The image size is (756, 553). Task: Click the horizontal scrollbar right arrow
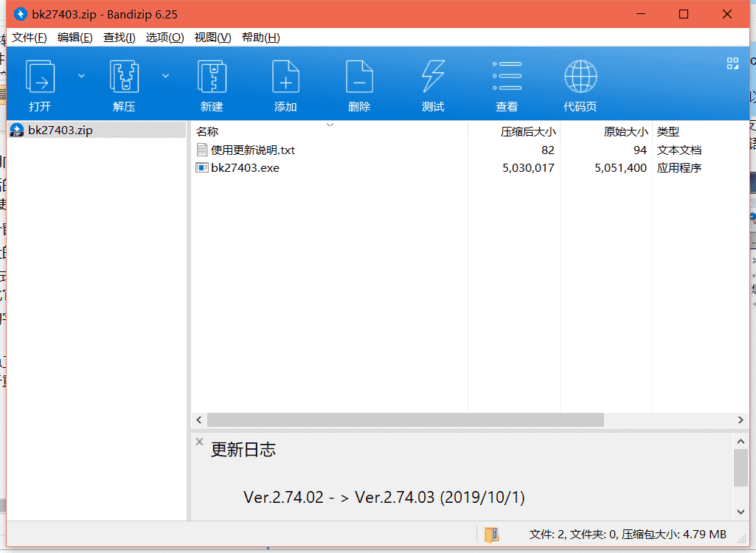(741, 420)
